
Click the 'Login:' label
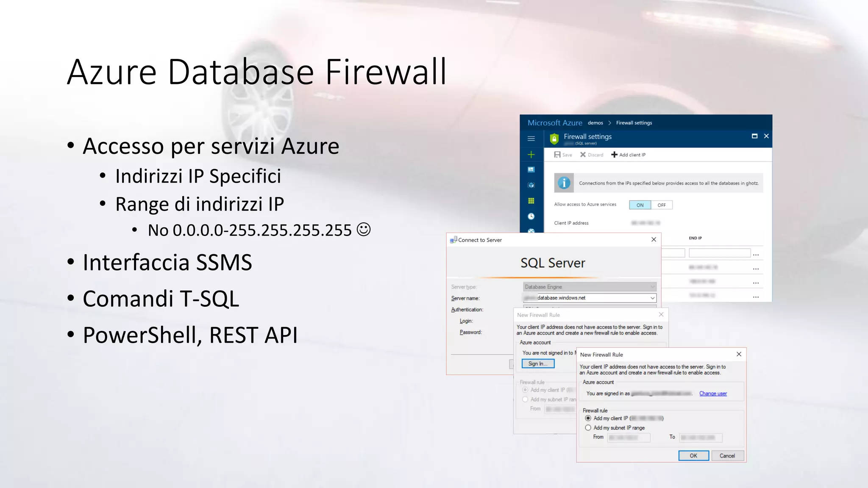[466, 321]
